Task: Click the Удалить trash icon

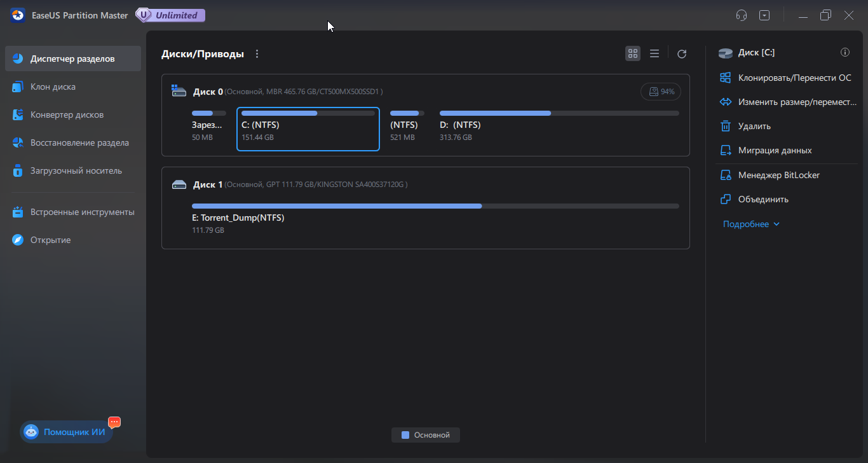Action: tap(726, 126)
